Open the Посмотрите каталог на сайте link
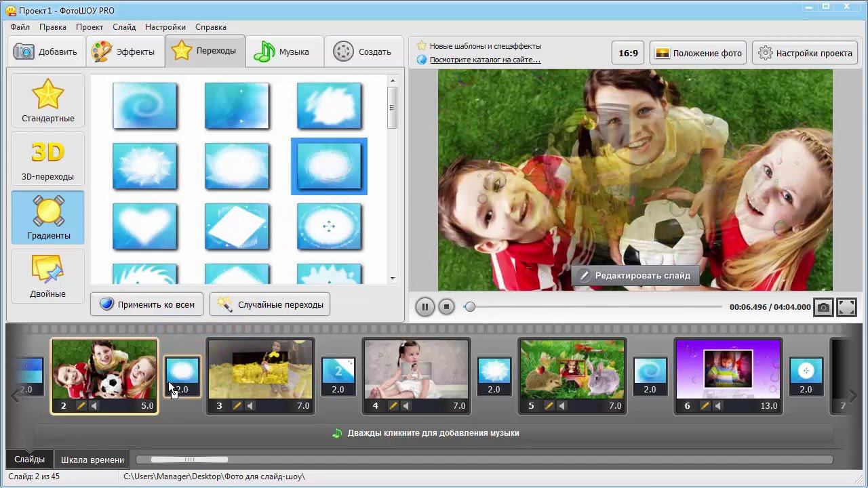 [485, 60]
